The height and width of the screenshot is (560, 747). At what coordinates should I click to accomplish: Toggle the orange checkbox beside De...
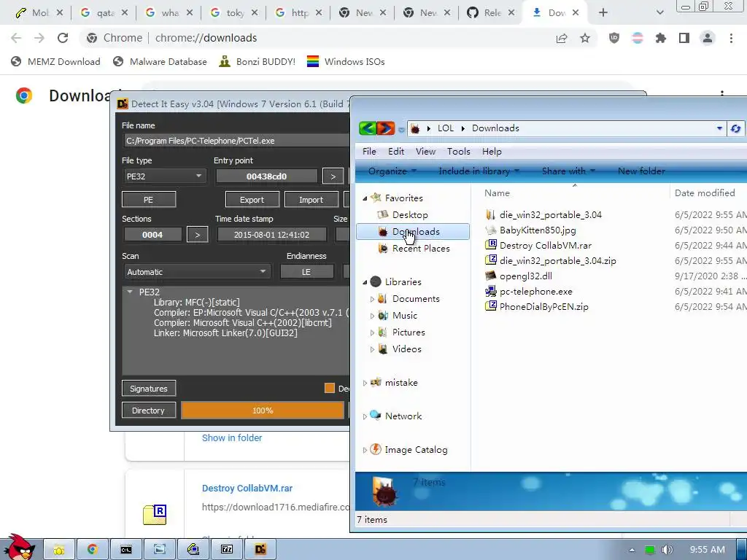[330, 388]
